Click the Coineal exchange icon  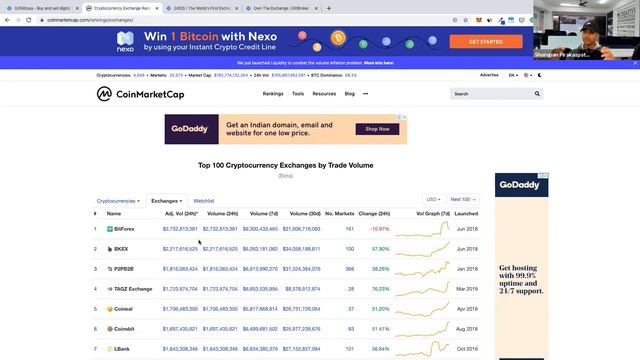click(110, 309)
